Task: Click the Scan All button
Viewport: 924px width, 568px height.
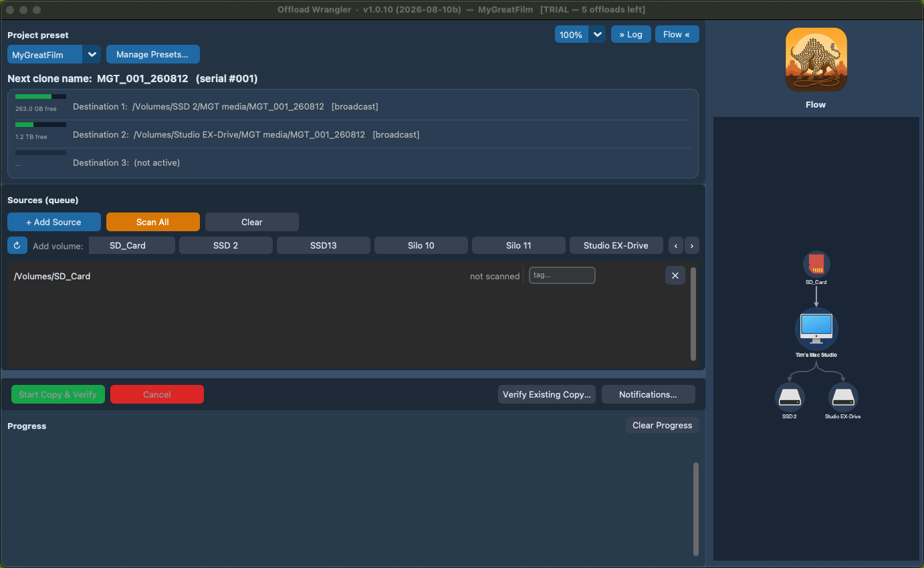Action: tap(152, 222)
